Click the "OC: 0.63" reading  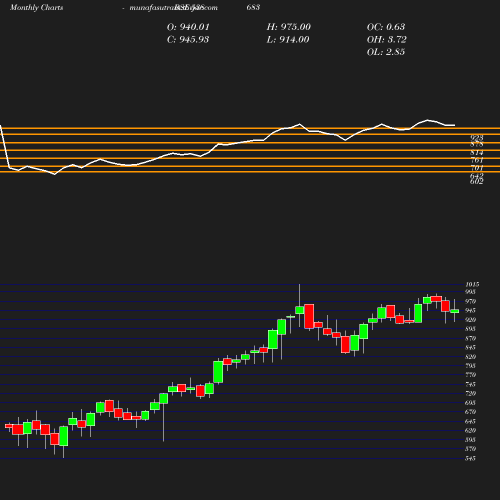pos(386,27)
